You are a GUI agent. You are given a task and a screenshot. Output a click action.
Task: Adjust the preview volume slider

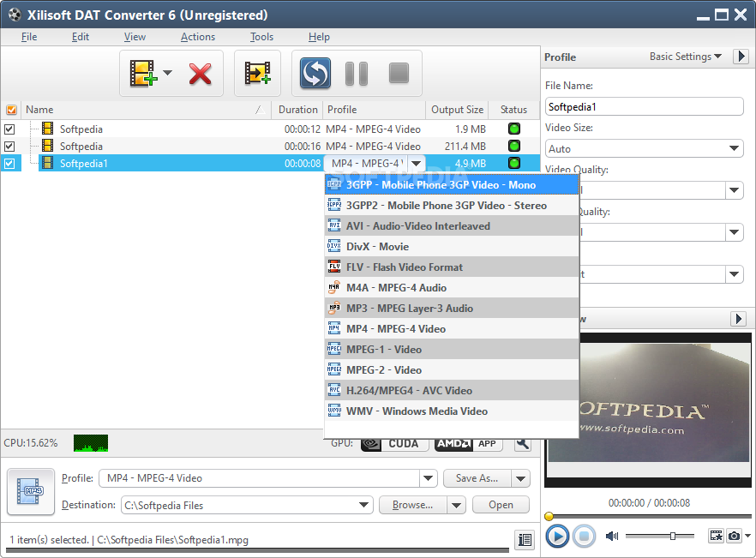click(673, 536)
